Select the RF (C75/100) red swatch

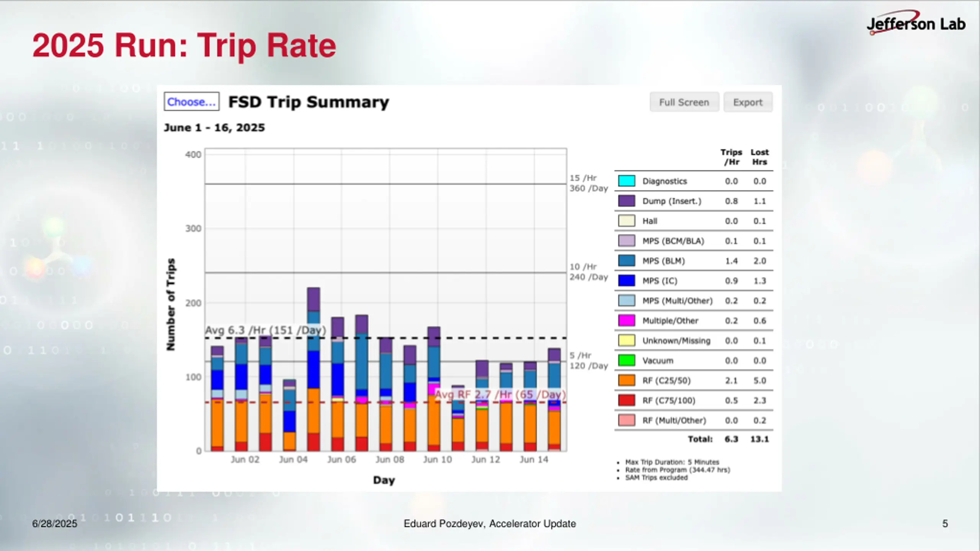pyautogui.click(x=626, y=400)
